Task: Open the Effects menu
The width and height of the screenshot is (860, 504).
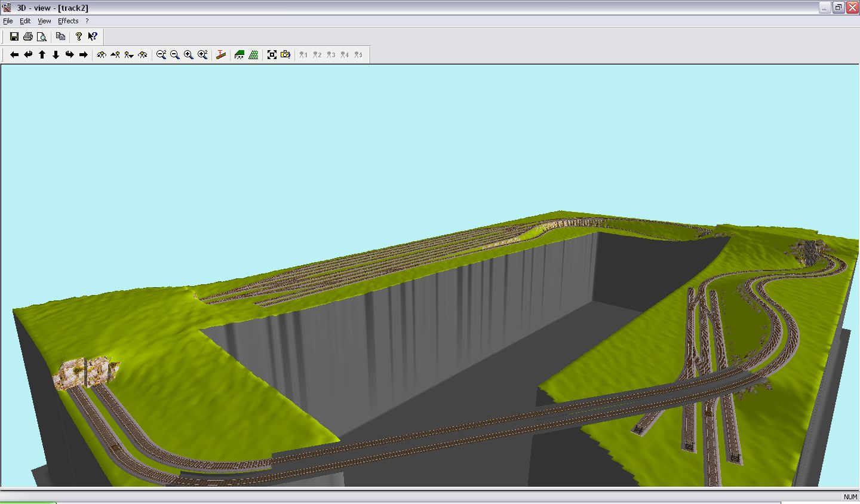Action: (68, 21)
